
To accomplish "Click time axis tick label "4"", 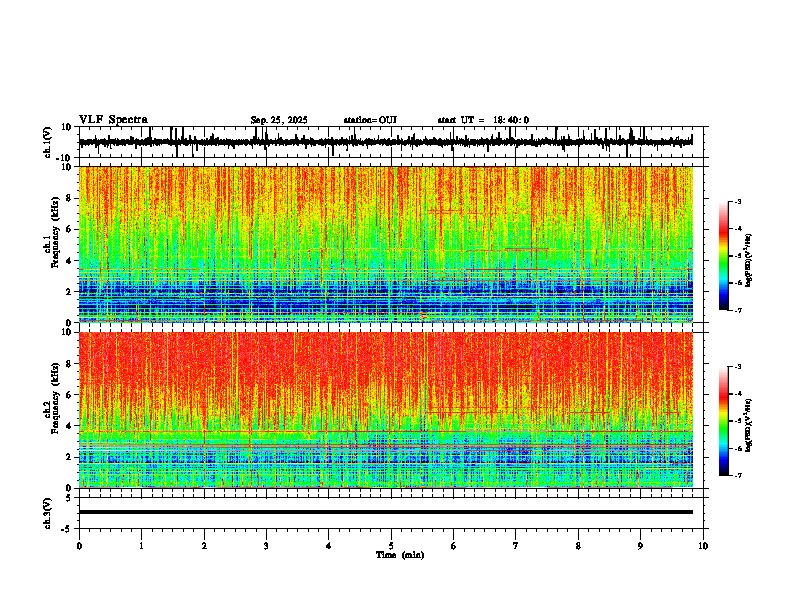I will (329, 546).
